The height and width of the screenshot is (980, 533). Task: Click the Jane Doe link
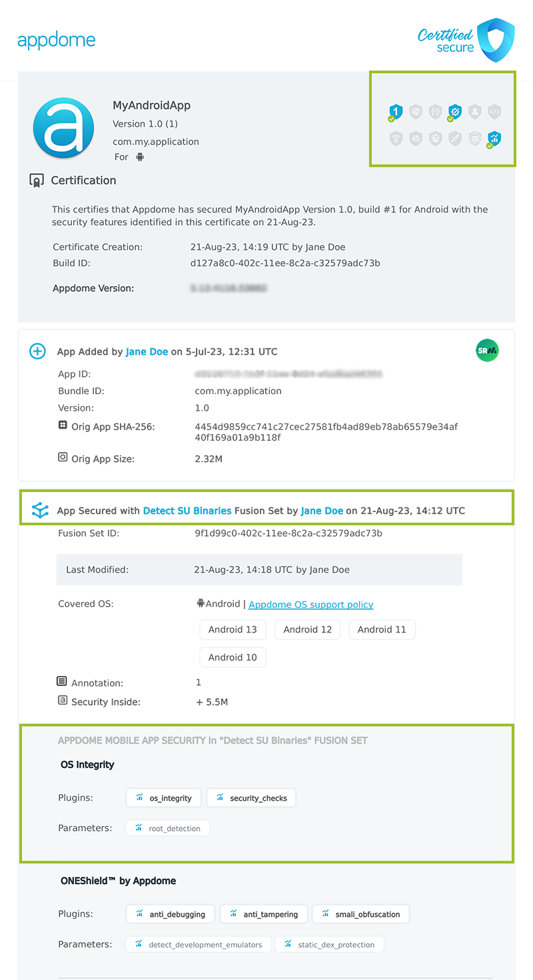(147, 351)
